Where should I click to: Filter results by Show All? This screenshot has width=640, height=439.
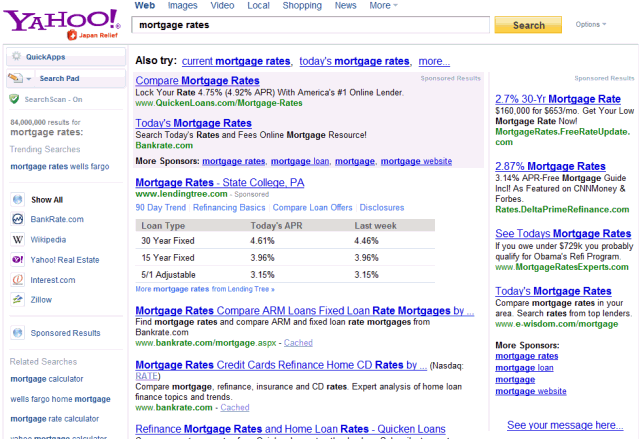click(x=47, y=200)
